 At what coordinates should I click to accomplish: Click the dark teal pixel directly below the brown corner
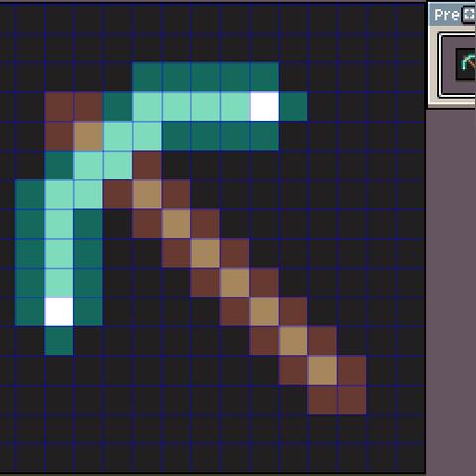pyautogui.click(x=59, y=165)
